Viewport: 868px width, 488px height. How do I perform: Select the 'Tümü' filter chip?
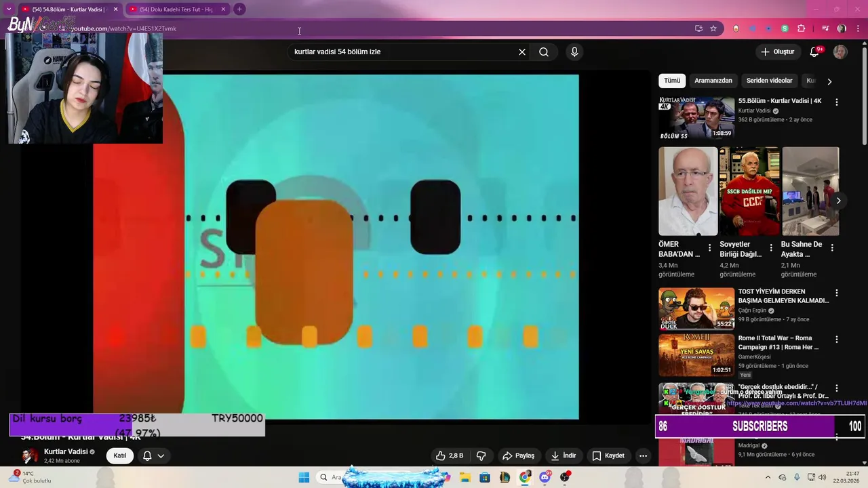click(x=672, y=81)
